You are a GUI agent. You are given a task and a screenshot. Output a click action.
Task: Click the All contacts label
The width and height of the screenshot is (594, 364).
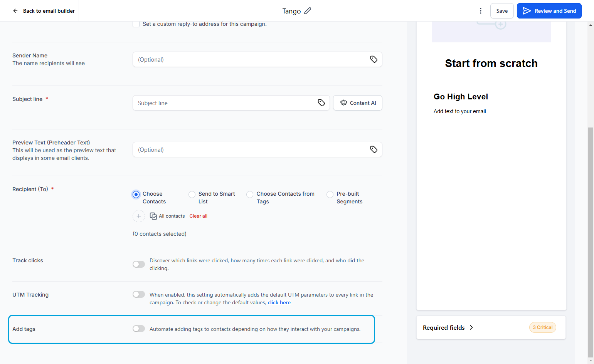point(172,216)
